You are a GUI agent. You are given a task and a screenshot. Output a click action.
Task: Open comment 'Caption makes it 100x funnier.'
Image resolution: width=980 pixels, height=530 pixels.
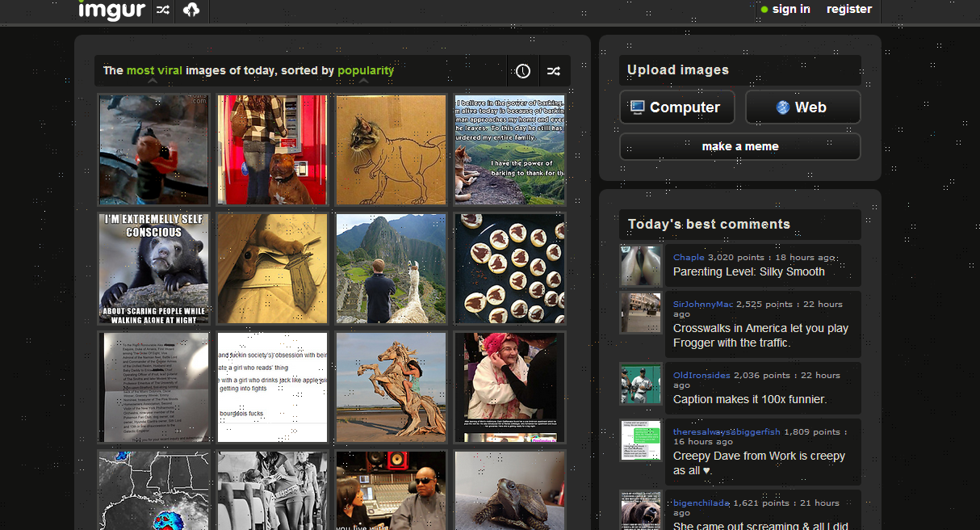pos(750,399)
